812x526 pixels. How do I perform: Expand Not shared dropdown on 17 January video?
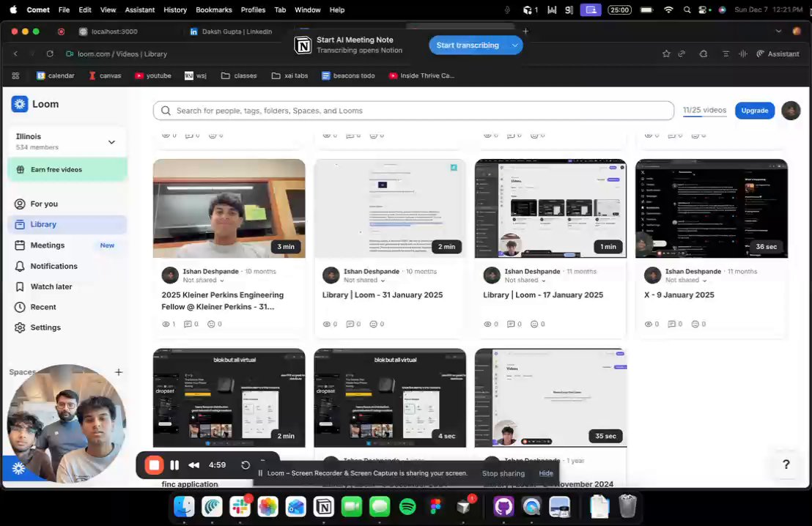(525, 280)
